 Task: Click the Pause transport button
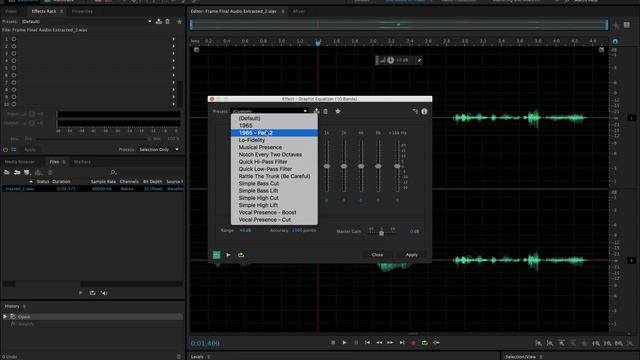pyautogui.click(x=356, y=342)
